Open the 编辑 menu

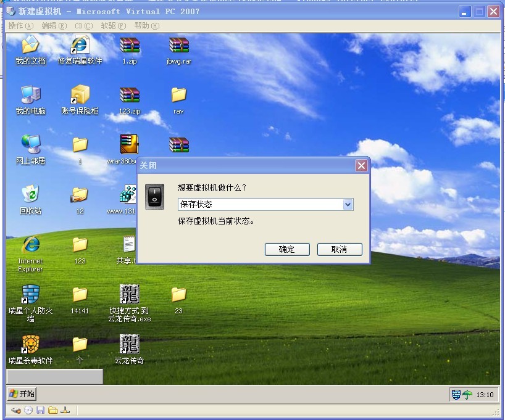coord(54,26)
